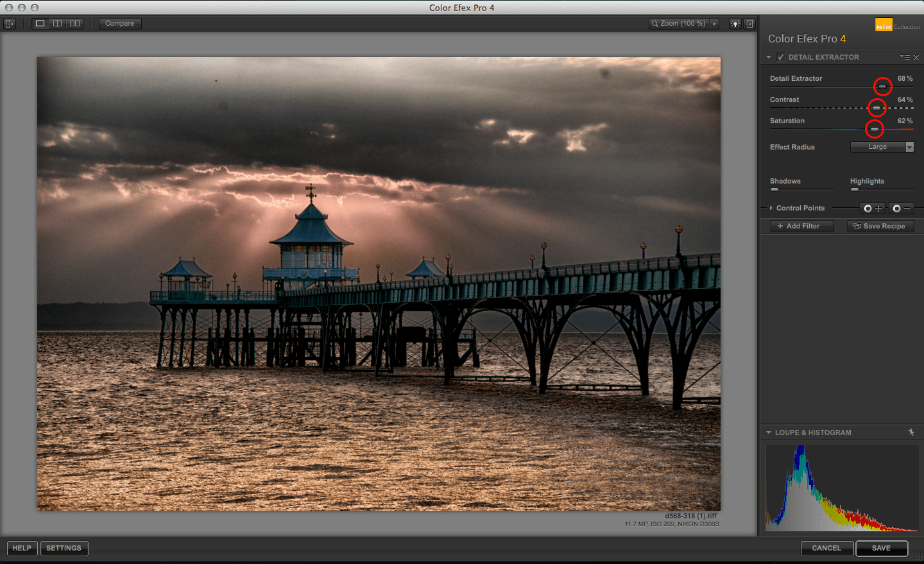Add a positive control point
Viewport: 924px width, 564px height.
[872, 209]
